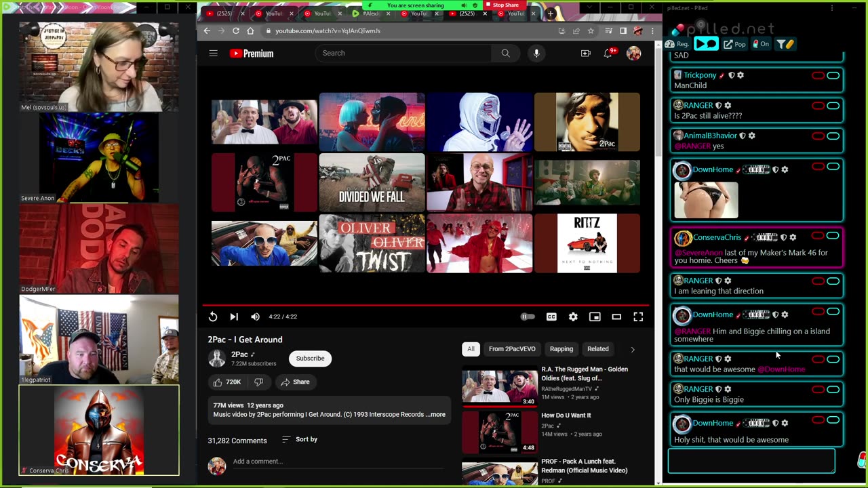Click the YouTube search input field
The height and width of the screenshot is (488, 868).
coord(403,53)
